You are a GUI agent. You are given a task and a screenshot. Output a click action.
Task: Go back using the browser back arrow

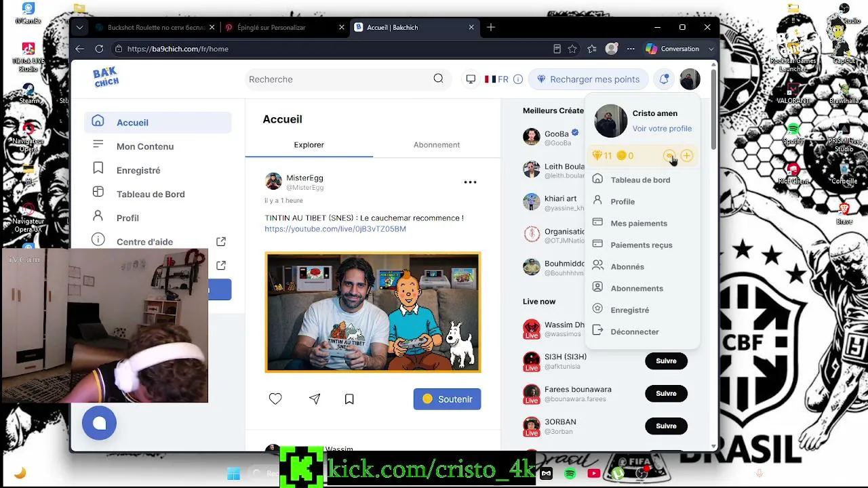pos(79,49)
